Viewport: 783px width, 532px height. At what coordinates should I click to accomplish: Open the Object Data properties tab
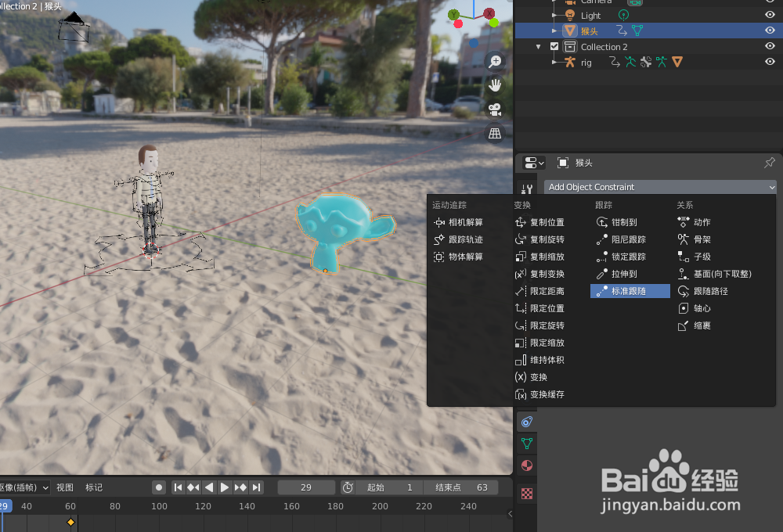527,444
